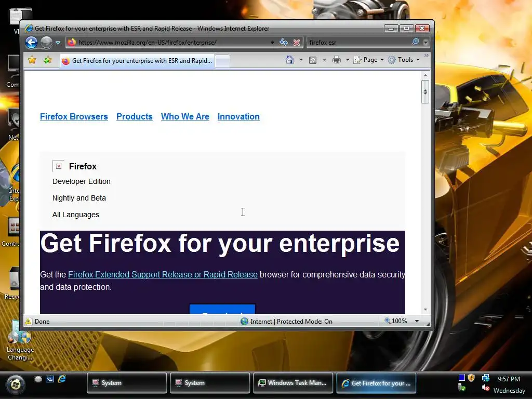This screenshot has height=399, width=532.
Task: Click the red Stop loading icon
Action: tap(297, 43)
